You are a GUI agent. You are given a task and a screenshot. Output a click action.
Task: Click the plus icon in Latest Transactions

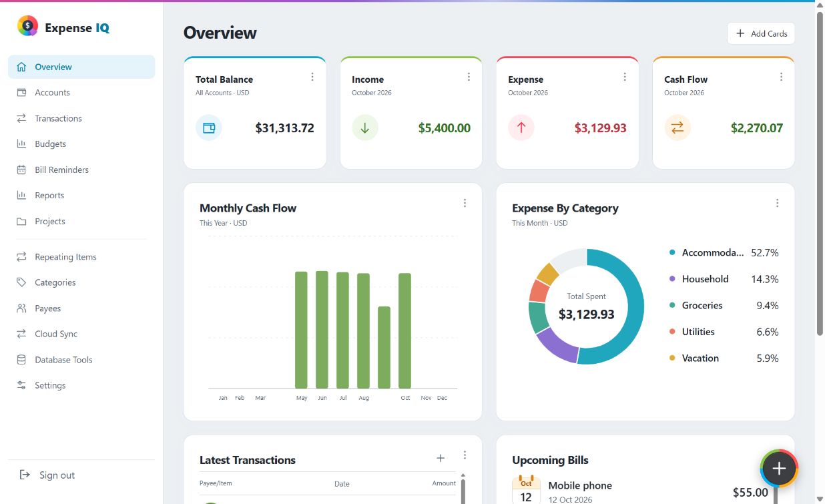coord(441,458)
